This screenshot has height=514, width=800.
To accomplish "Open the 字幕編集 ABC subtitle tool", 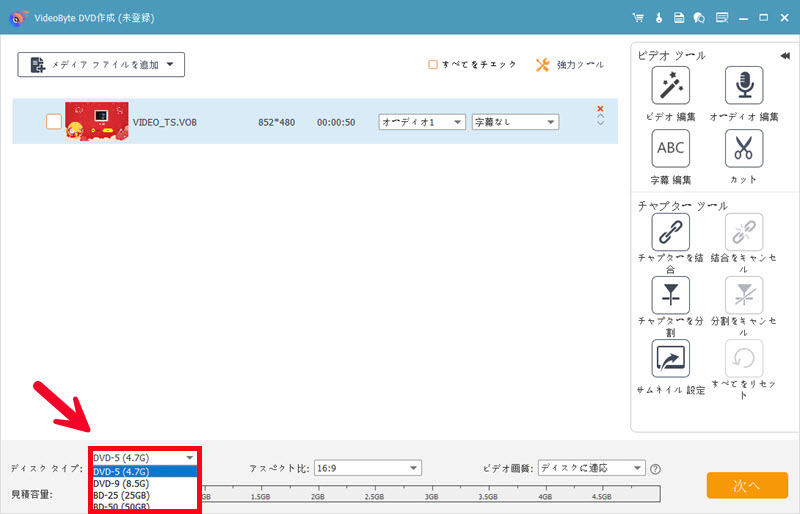I will [670, 149].
